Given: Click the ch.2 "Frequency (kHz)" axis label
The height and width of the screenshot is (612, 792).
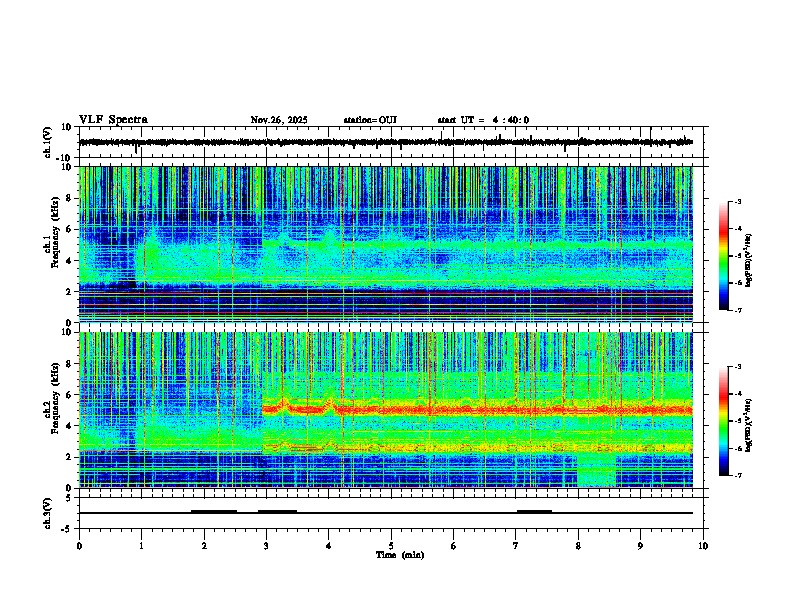Looking at the screenshot, I should click(56, 398).
